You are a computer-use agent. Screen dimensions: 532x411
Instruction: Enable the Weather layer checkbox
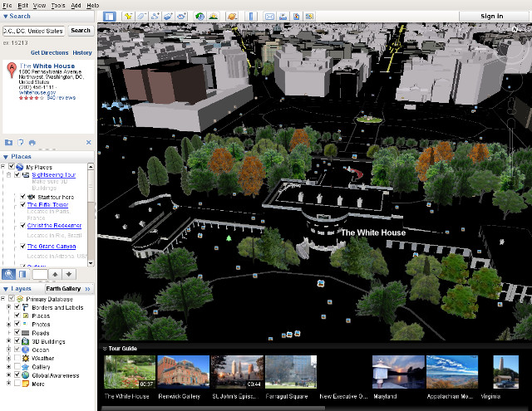(16, 357)
